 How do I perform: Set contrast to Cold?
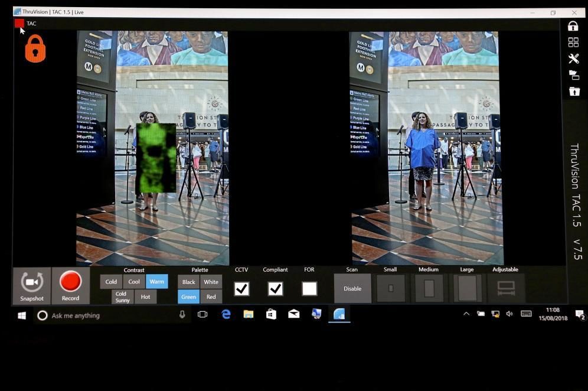(111, 282)
